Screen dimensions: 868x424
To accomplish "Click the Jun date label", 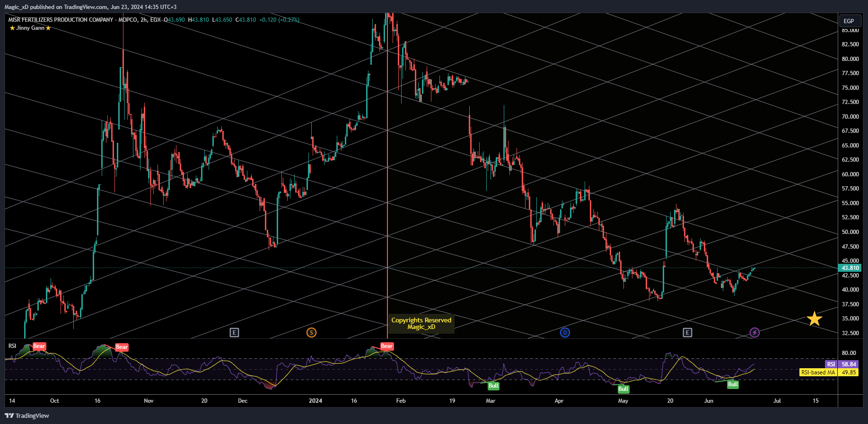I will (x=709, y=401).
